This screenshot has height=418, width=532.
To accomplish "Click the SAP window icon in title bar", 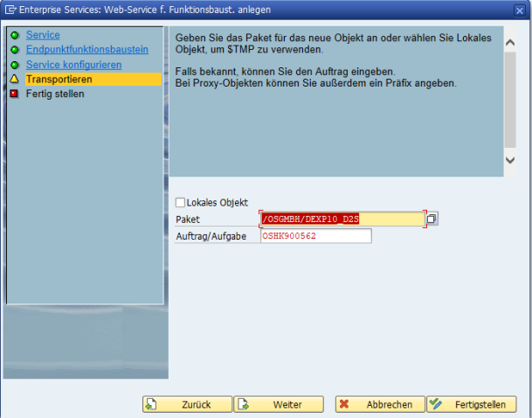I will tap(9, 9).
